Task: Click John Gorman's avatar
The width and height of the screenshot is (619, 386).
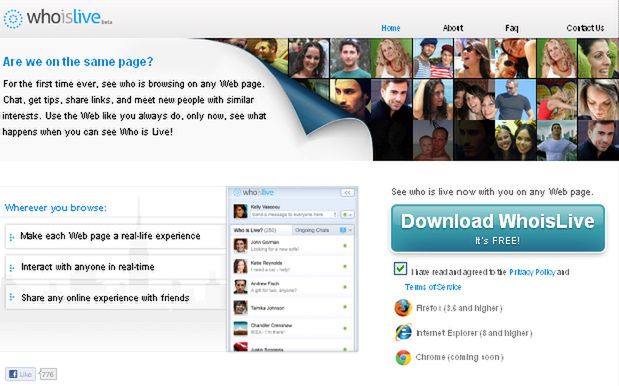Action: point(240,245)
